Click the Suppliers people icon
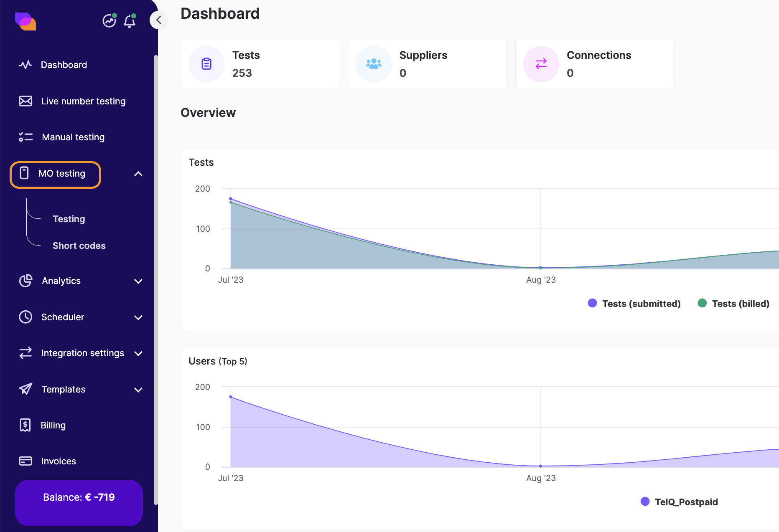 pyautogui.click(x=374, y=64)
